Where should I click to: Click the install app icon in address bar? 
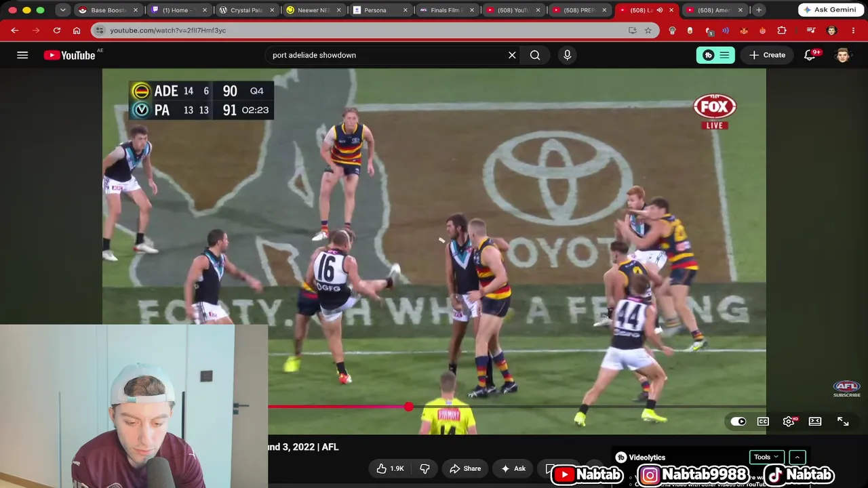pyautogui.click(x=633, y=30)
